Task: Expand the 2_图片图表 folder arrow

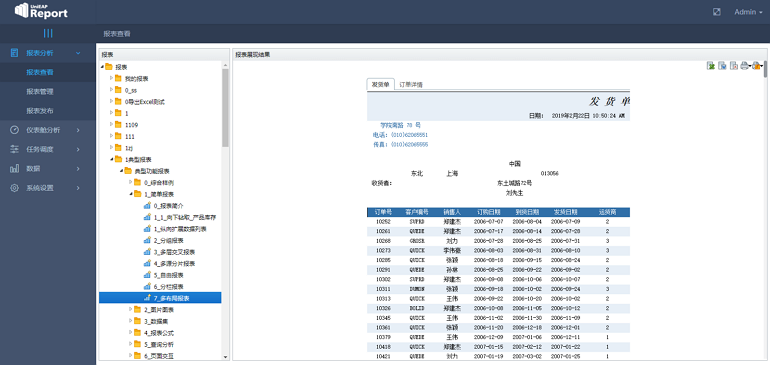Action: (131, 309)
